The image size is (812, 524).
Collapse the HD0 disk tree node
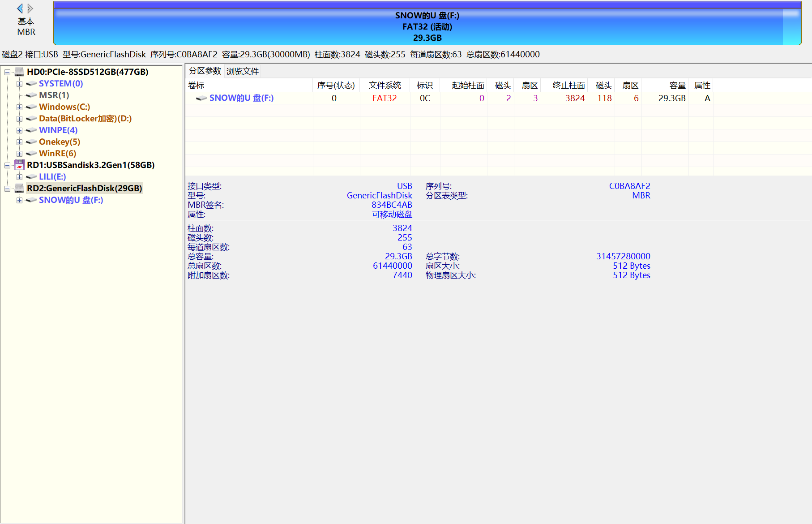(7, 72)
